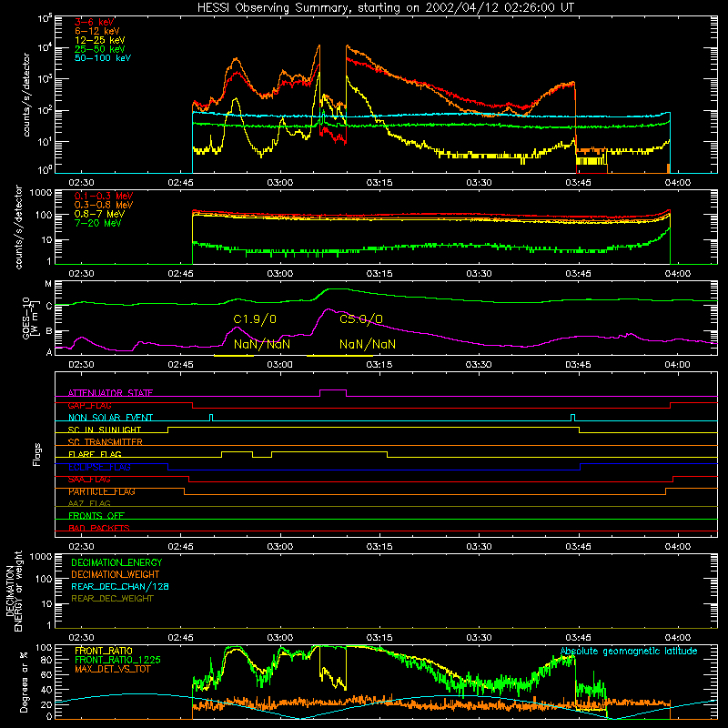Select the Flags vertical axis title
The image size is (728, 728).
[x=37, y=454]
